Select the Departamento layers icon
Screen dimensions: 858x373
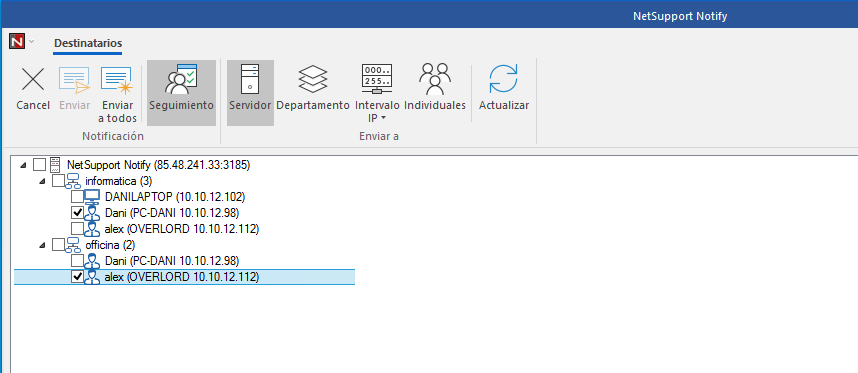(x=312, y=80)
